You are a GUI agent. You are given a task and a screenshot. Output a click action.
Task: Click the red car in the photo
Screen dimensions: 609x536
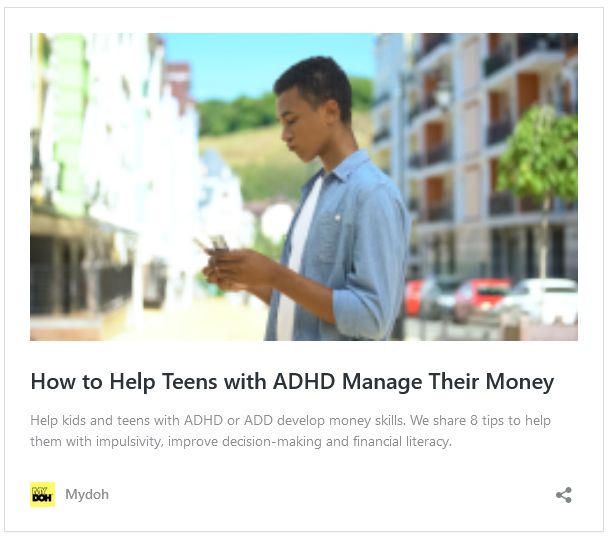(482, 297)
